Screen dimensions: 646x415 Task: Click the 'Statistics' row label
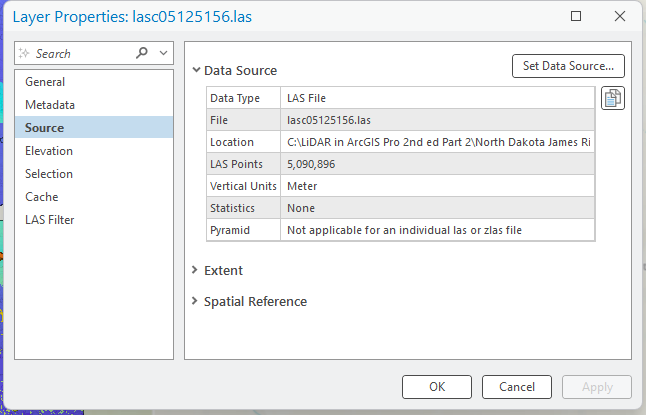point(243,208)
